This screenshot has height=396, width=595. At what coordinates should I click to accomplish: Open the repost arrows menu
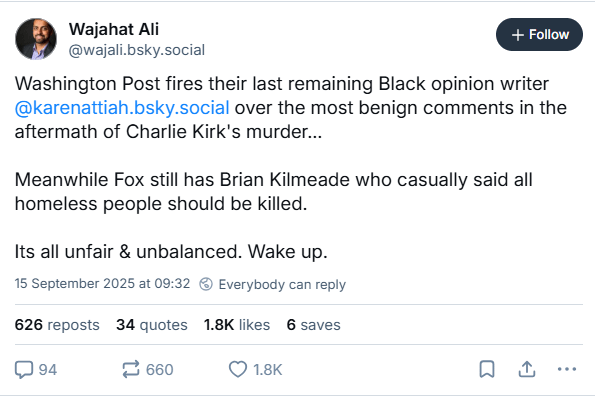(x=131, y=369)
